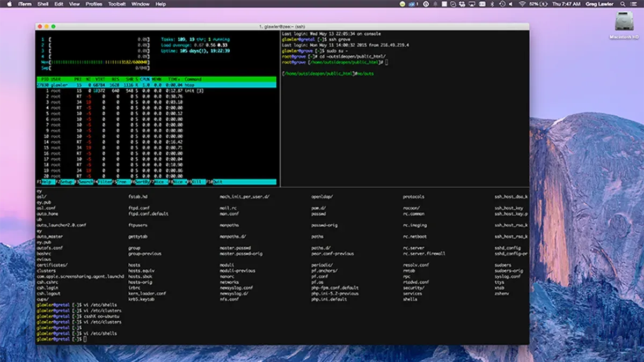The image size is (644, 362).
Task: Open the Profiles menu
Action: click(x=94, y=4)
